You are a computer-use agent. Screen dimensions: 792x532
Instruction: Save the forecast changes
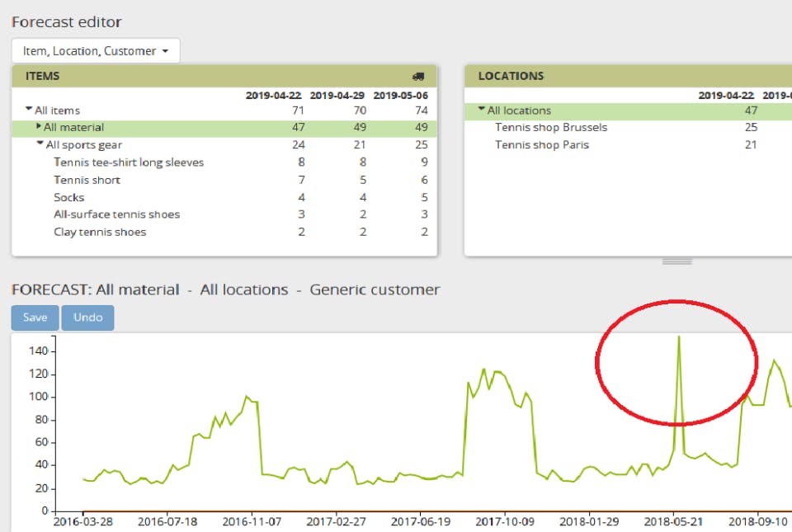[35, 318]
